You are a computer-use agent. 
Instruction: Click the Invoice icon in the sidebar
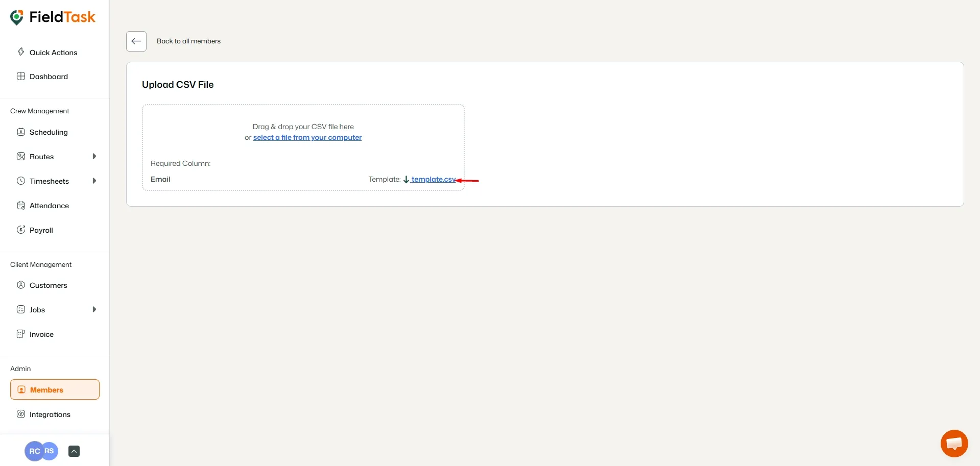click(x=21, y=334)
